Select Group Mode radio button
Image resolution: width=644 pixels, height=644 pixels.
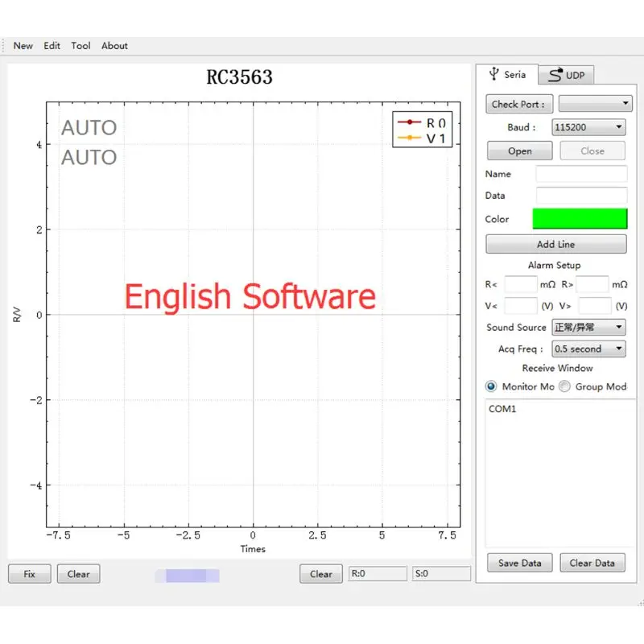coord(565,386)
